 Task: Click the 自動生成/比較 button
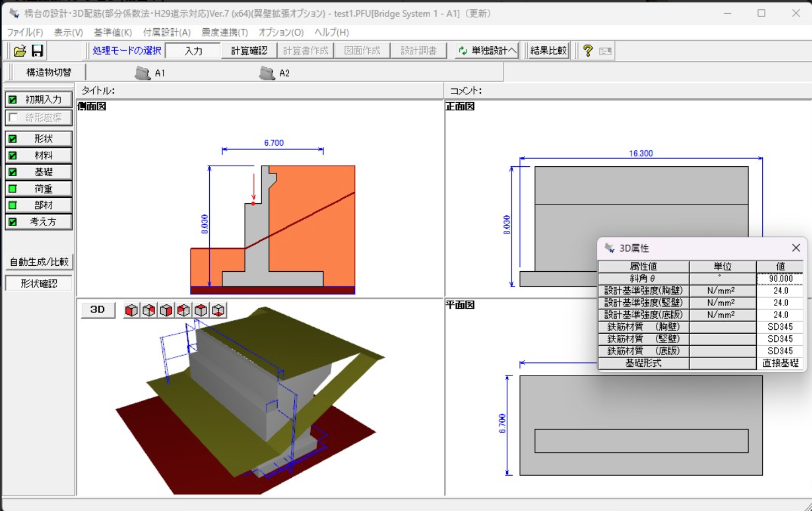[x=39, y=262]
